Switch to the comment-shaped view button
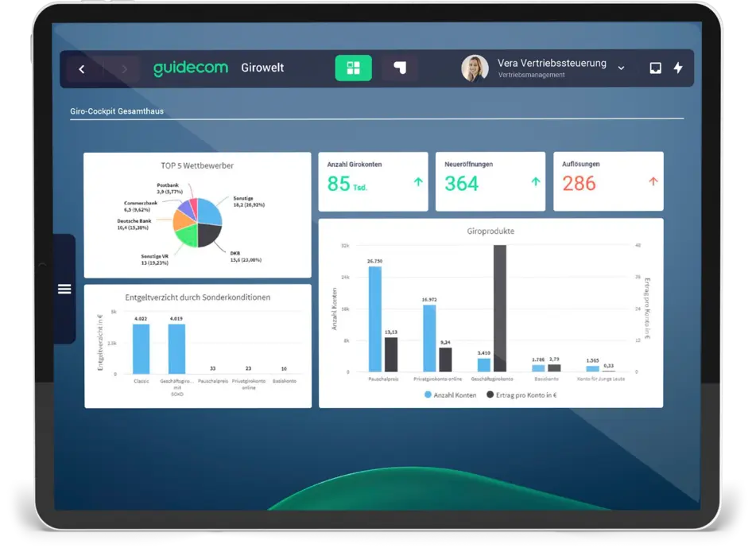This screenshot has width=756, height=548. click(400, 68)
